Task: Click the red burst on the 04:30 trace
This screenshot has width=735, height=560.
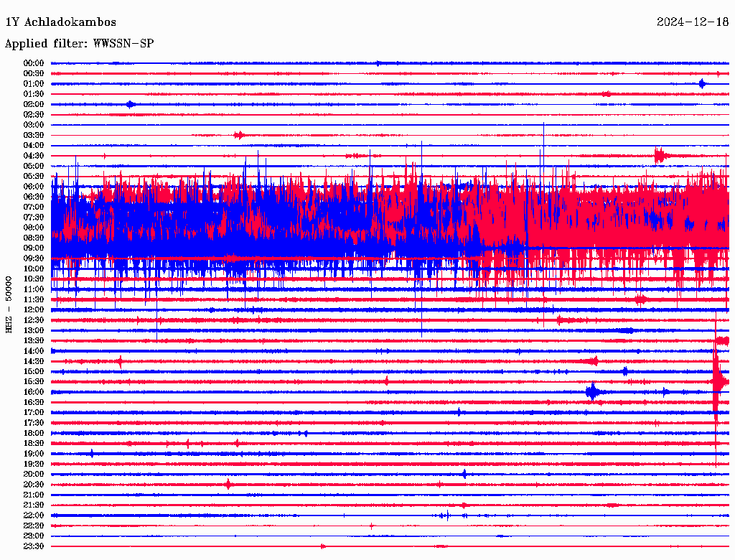Action: (660, 155)
